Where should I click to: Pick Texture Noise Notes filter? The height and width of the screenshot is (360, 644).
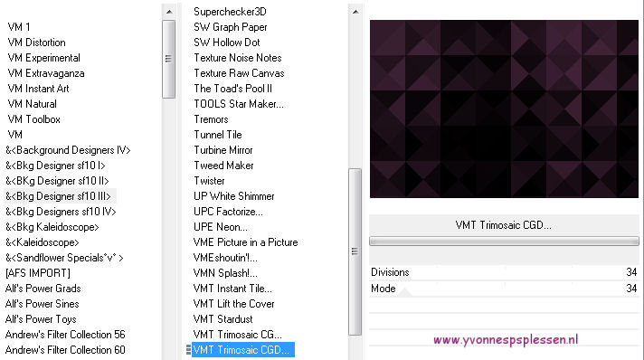point(238,58)
